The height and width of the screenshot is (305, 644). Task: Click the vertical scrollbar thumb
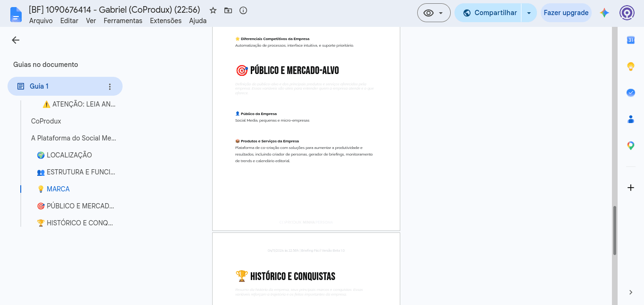[615, 231]
